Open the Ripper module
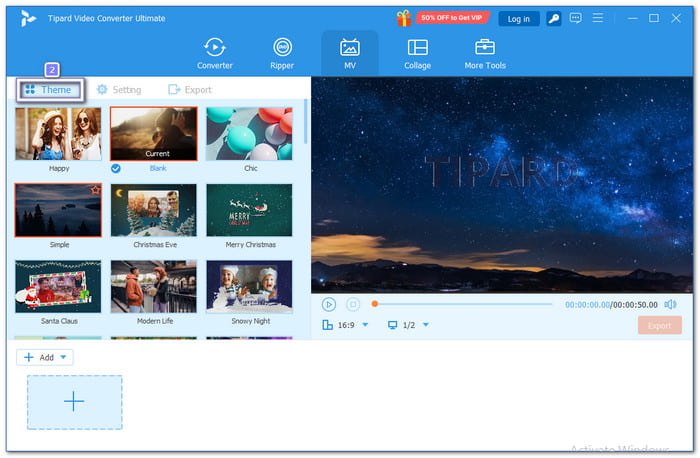 282,53
